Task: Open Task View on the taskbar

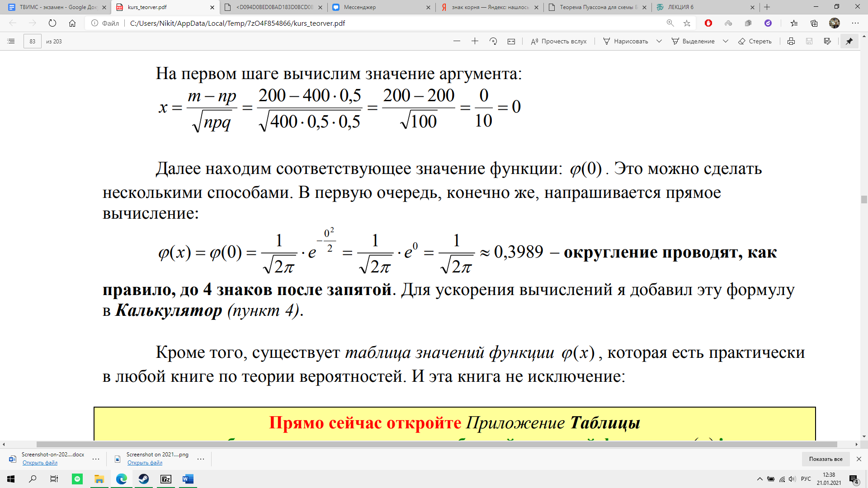Action: tap(54, 479)
